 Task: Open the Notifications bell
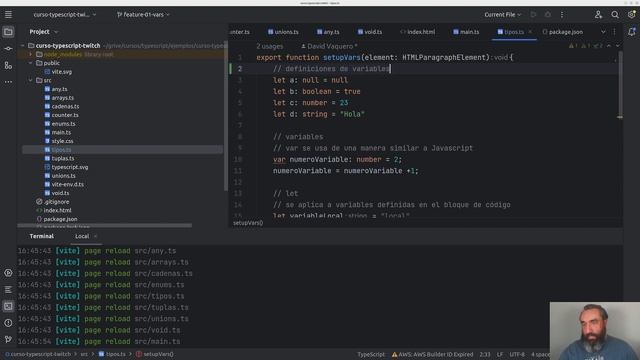click(631, 32)
